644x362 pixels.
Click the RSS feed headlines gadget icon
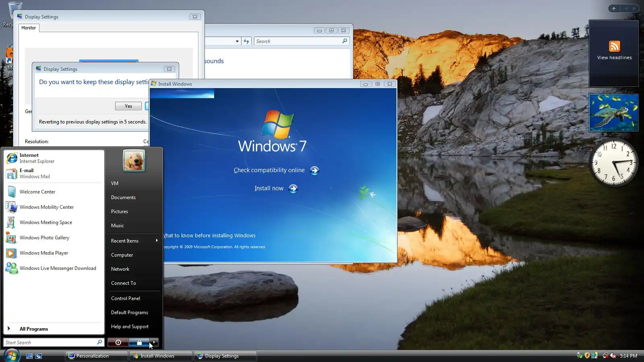pos(614,46)
